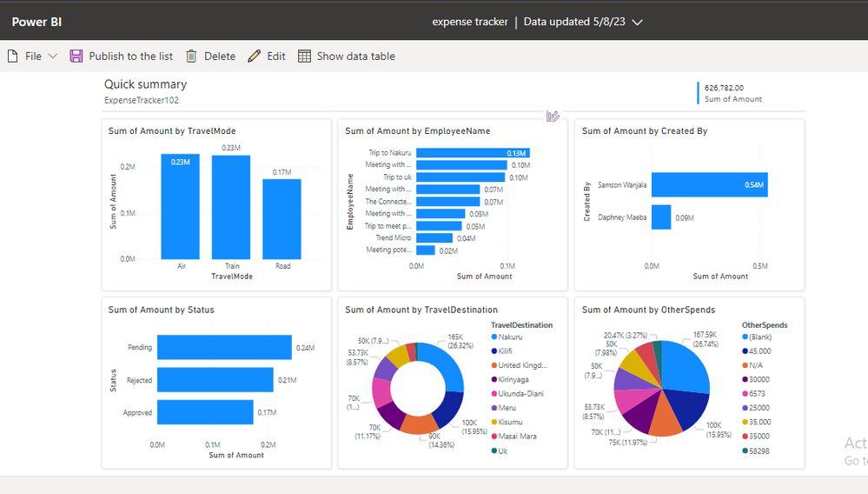Image resolution: width=868 pixels, height=494 pixels.
Task: Click the personalize visual icon above charts
Action: (x=553, y=116)
